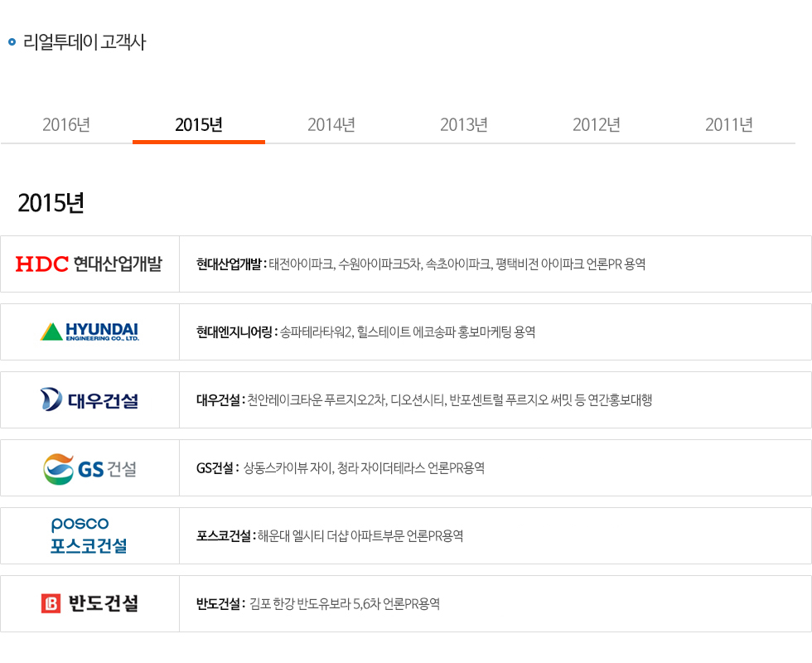Click the GS건설 logo
812x663 pixels.
pyautogui.click(x=89, y=469)
